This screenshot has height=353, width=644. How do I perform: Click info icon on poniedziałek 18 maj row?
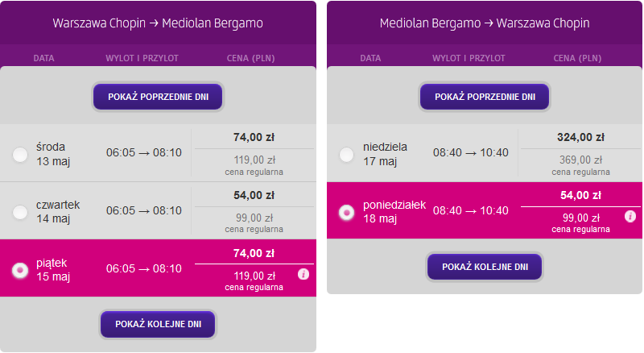click(630, 216)
